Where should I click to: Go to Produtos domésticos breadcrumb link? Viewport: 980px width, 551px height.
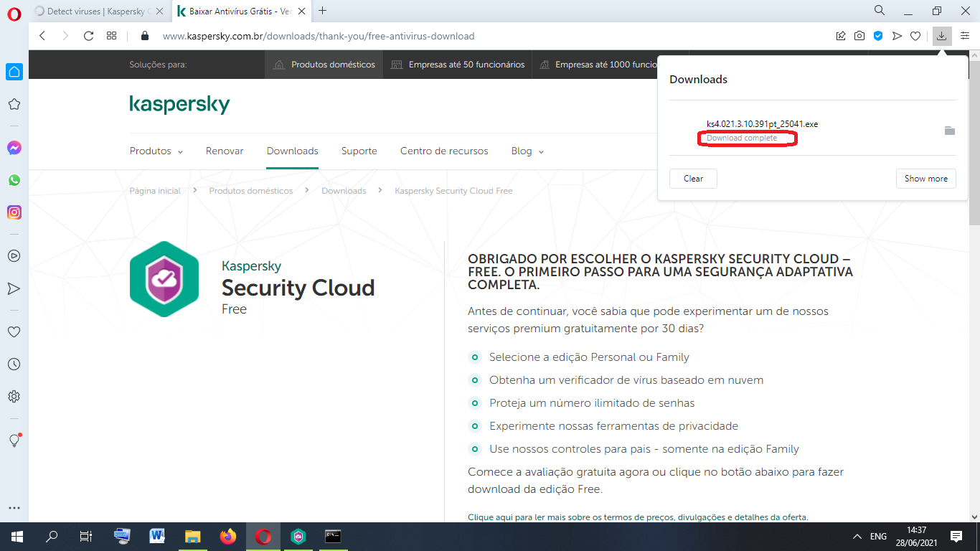coord(251,191)
